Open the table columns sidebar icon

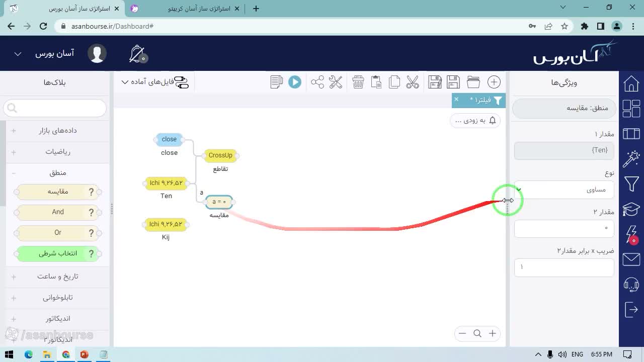[631, 134]
